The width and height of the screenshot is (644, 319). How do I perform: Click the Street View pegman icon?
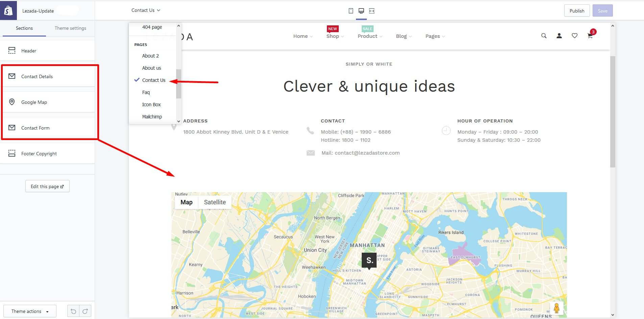pyautogui.click(x=556, y=308)
